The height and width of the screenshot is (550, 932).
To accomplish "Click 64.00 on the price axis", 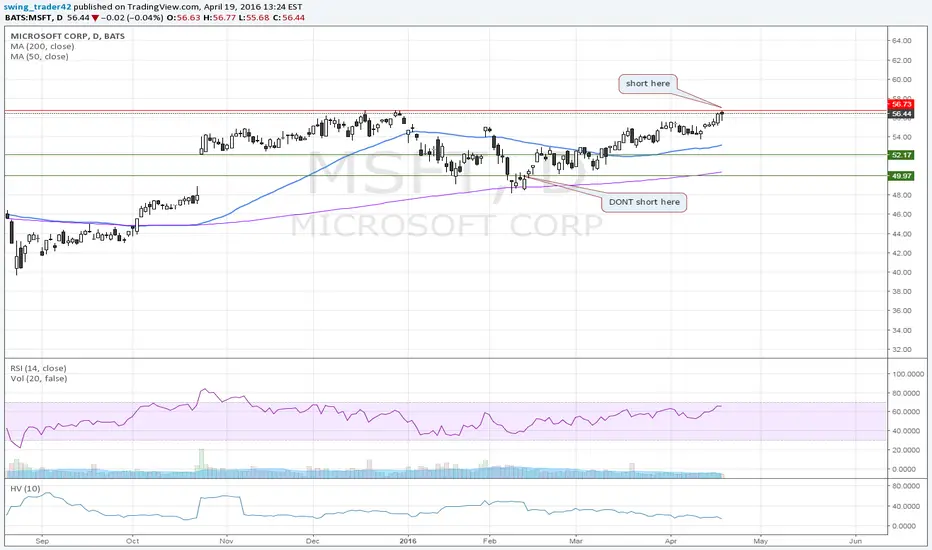I will click(902, 41).
